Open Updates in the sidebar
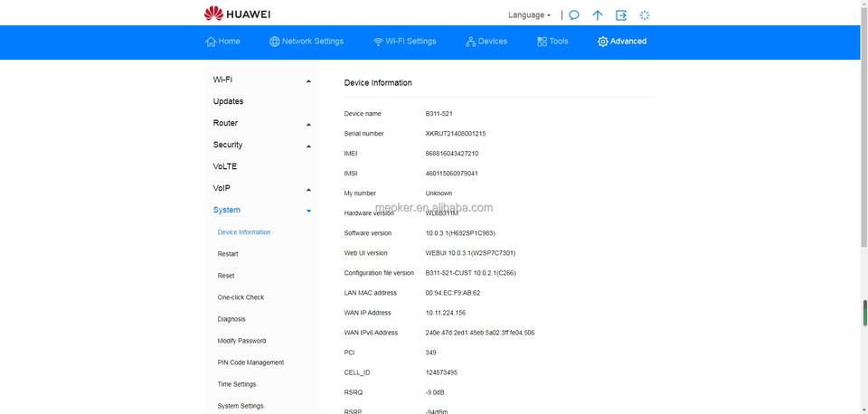Screen dimensions: 868x414 pyautogui.click(x=228, y=102)
